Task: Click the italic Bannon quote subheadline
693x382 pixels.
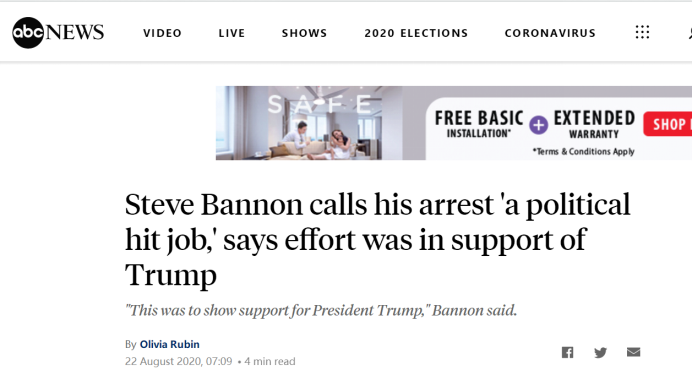Action: [x=321, y=310]
